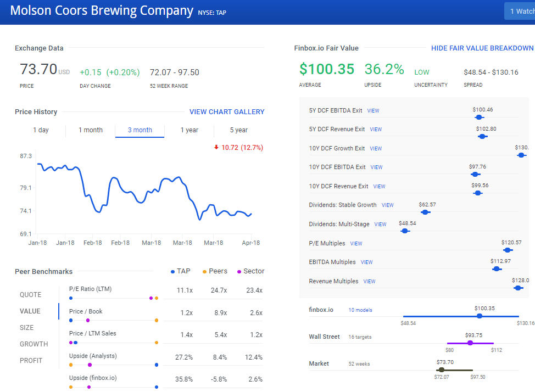View the Dividends: Stable Growth model
Screen dimensions: 535x392
pos(388,205)
